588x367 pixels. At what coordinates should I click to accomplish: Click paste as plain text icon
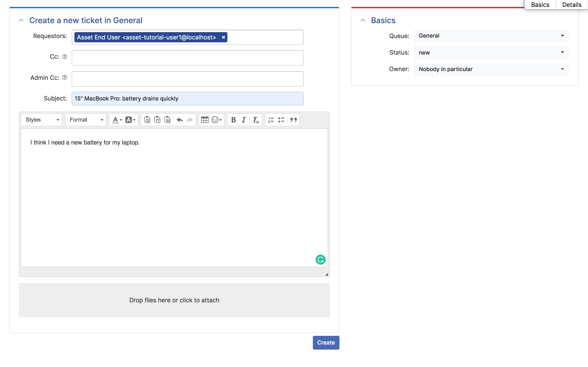click(x=157, y=120)
